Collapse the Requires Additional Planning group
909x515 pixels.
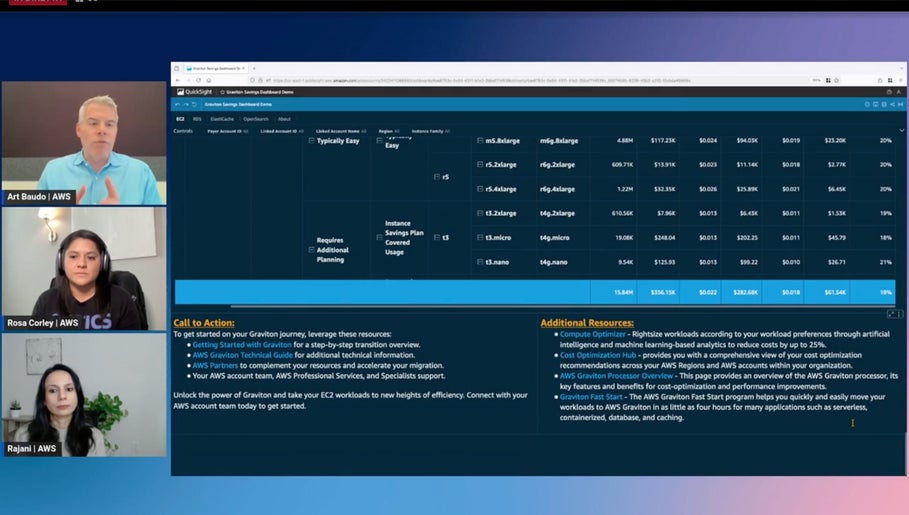[x=311, y=250]
